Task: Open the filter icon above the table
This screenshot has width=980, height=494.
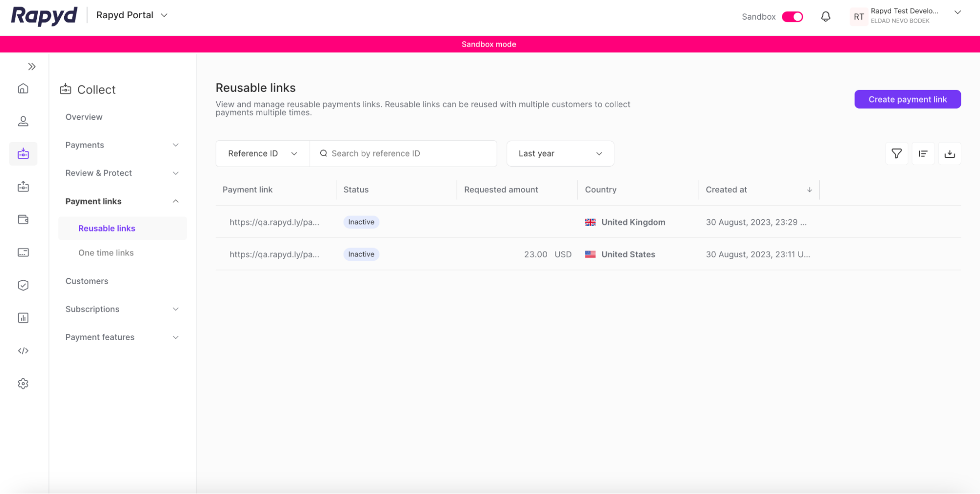Action: tap(897, 153)
